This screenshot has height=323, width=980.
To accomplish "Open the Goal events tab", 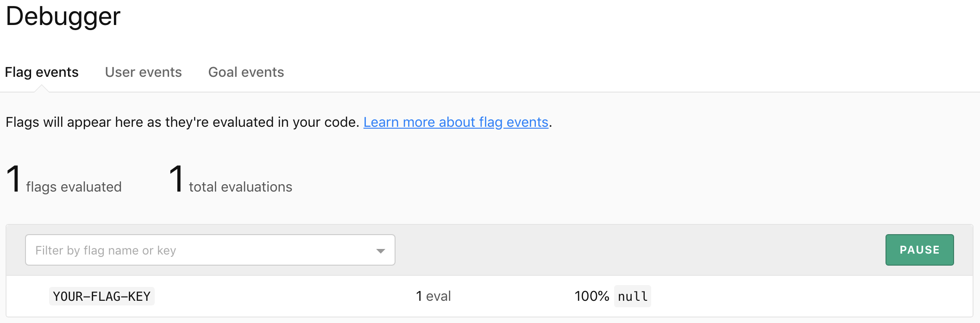I will [x=246, y=72].
